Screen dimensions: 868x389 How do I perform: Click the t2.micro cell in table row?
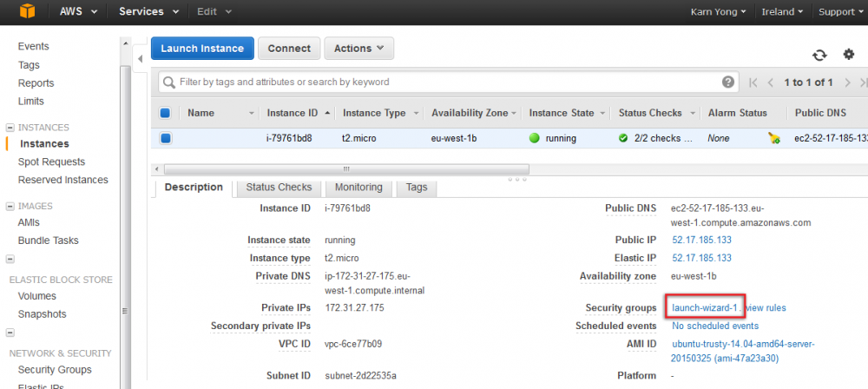click(x=359, y=139)
